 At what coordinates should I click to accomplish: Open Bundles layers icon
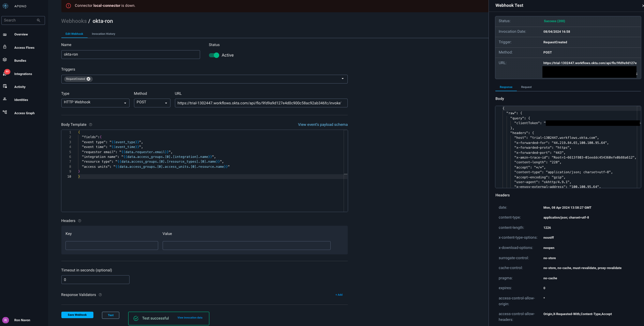(5, 60)
